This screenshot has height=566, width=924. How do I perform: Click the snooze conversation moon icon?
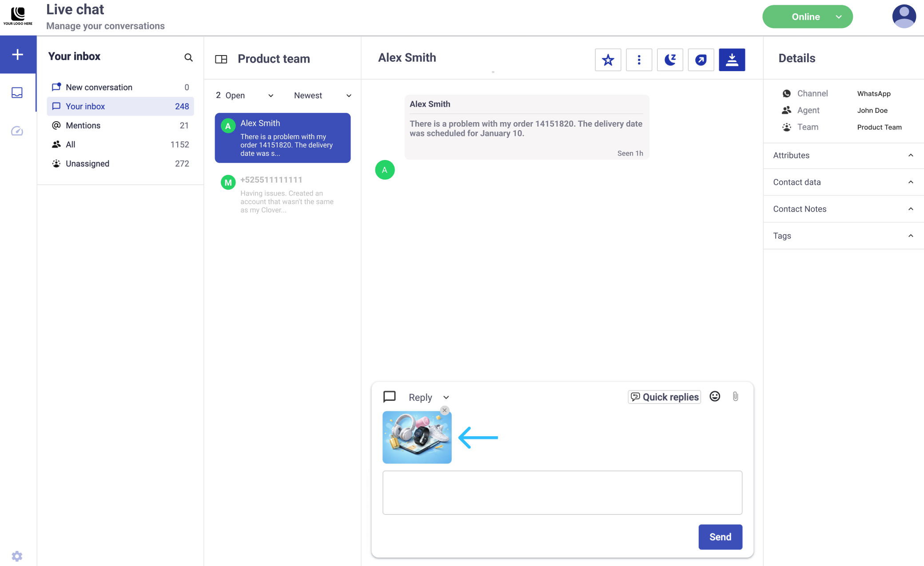[670, 60]
